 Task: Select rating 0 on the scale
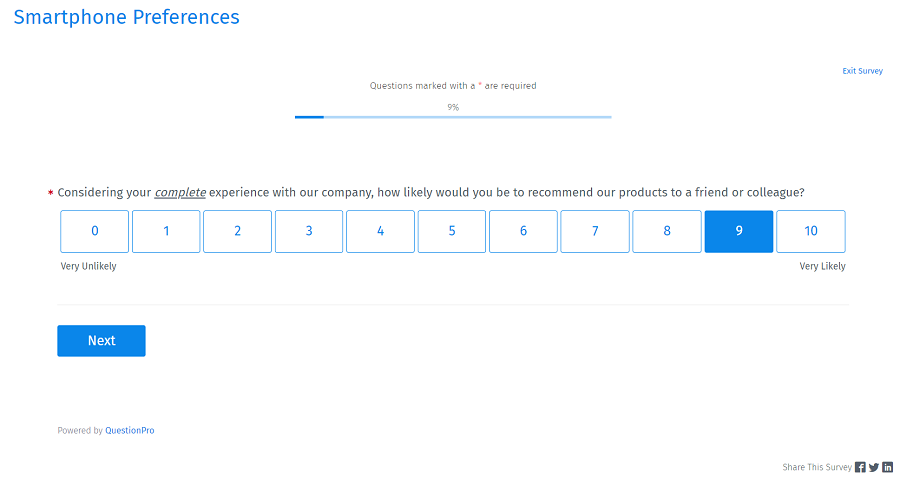tap(95, 231)
